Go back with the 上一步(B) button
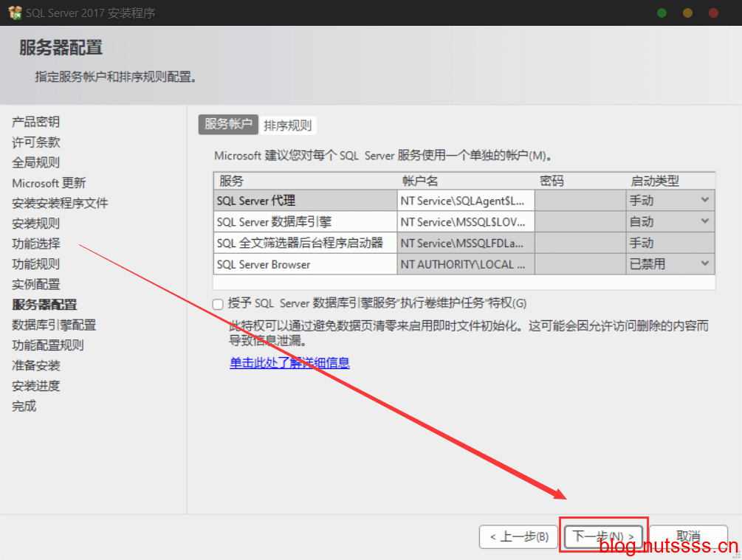Screen dimensions: 742x560 (x=518, y=537)
